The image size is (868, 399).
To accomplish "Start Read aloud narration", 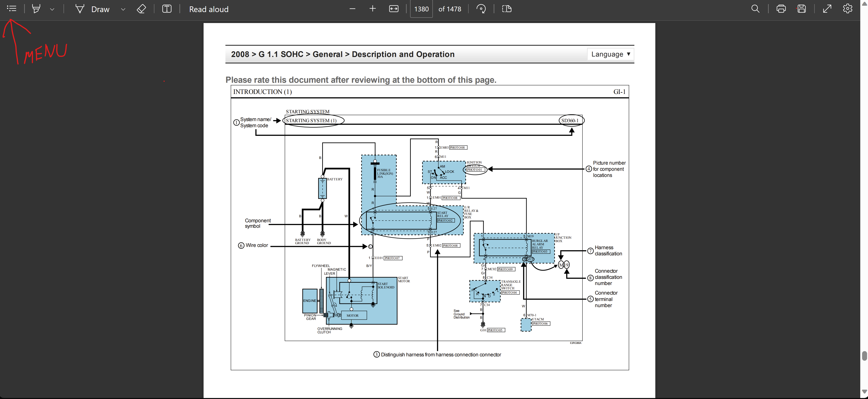I will coord(209,9).
